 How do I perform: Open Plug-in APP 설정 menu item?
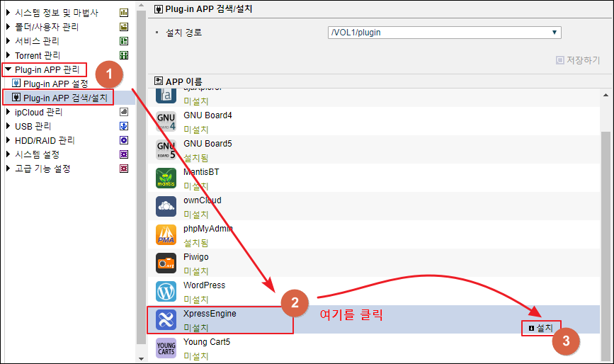[56, 84]
